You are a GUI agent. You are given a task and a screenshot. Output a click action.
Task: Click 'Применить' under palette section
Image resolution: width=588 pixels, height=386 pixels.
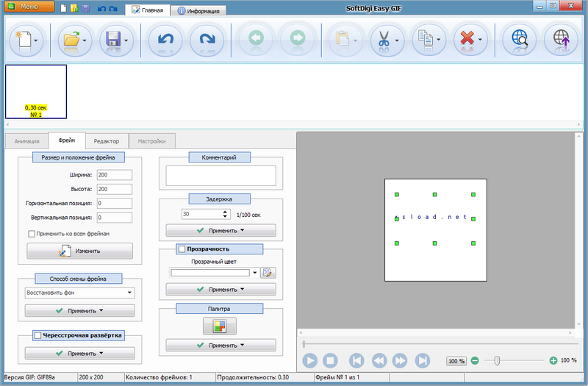221,345
